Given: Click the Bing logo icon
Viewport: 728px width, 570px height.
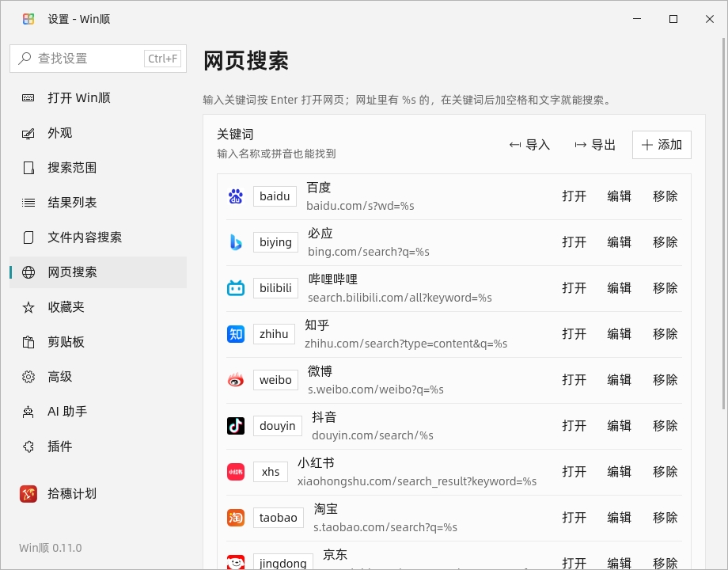Looking at the screenshot, I should (236, 242).
